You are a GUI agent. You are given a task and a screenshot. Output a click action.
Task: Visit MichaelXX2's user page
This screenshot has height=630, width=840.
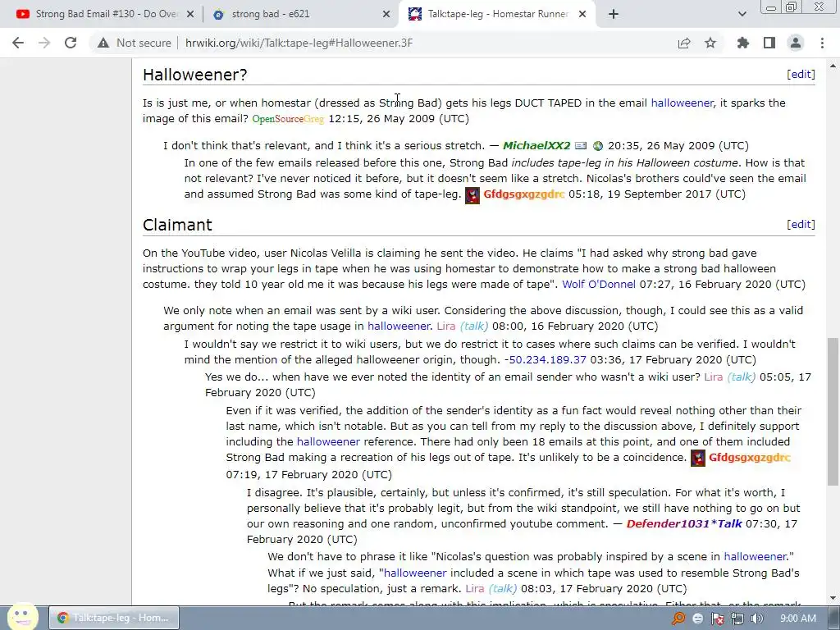tap(536, 146)
